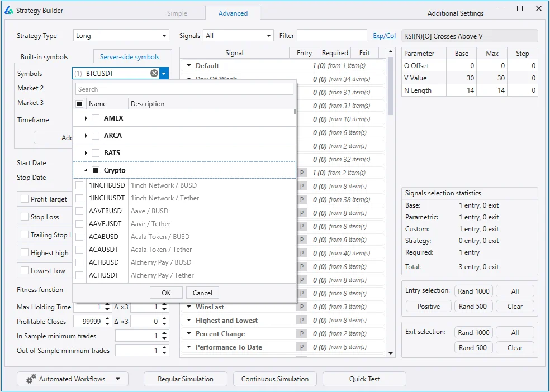Expand the Highest and Lowest signal group
Viewport: 550px width, 392px height.
click(x=189, y=320)
